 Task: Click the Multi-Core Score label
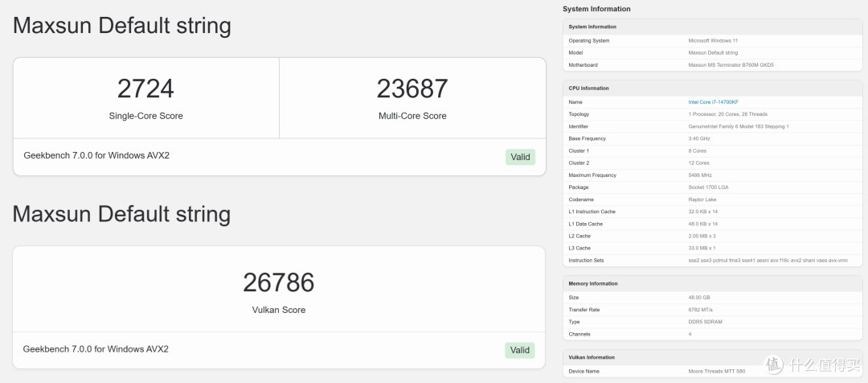click(x=412, y=116)
